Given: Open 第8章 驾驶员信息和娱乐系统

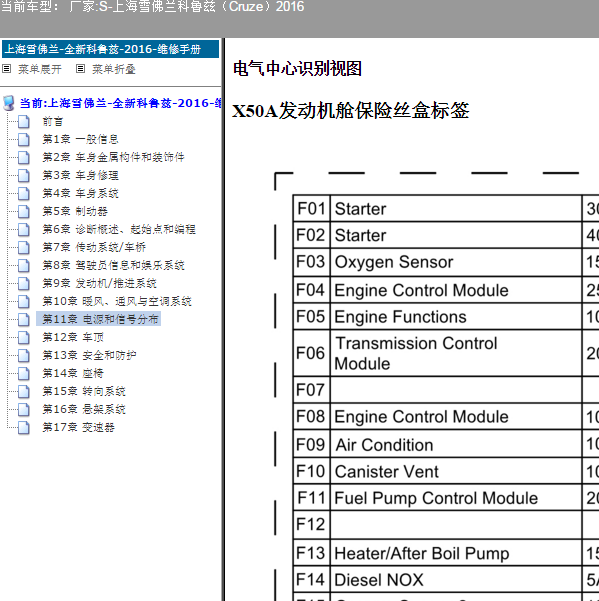Looking at the screenshot, I should (x=113, y=266).
